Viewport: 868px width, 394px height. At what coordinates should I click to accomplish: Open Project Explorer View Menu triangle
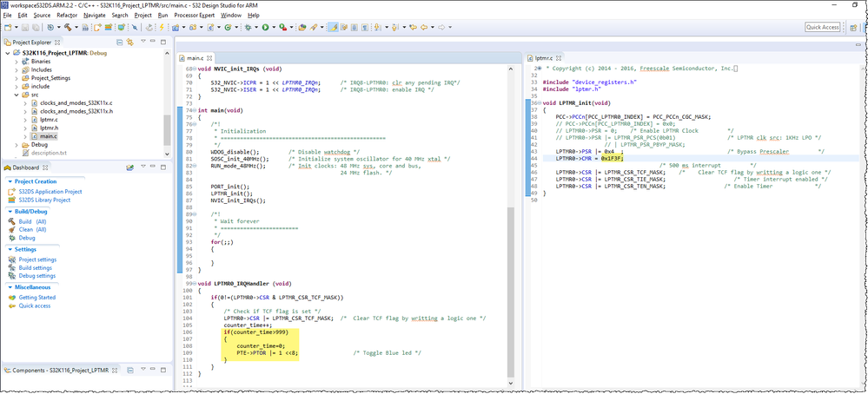tap(142, 42)
